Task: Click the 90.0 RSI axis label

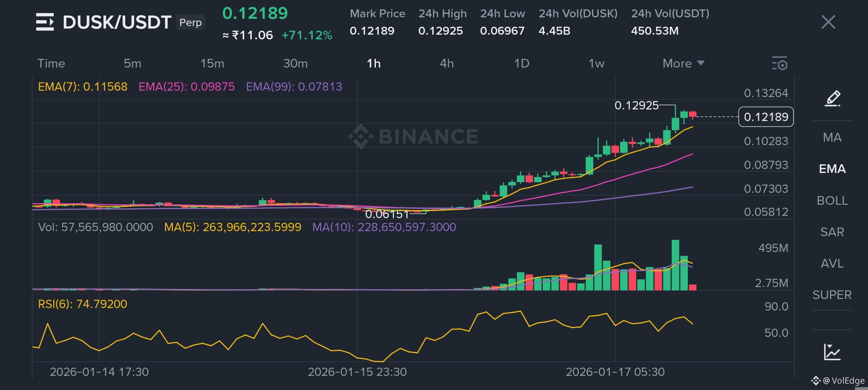Action: coord(776,307)
